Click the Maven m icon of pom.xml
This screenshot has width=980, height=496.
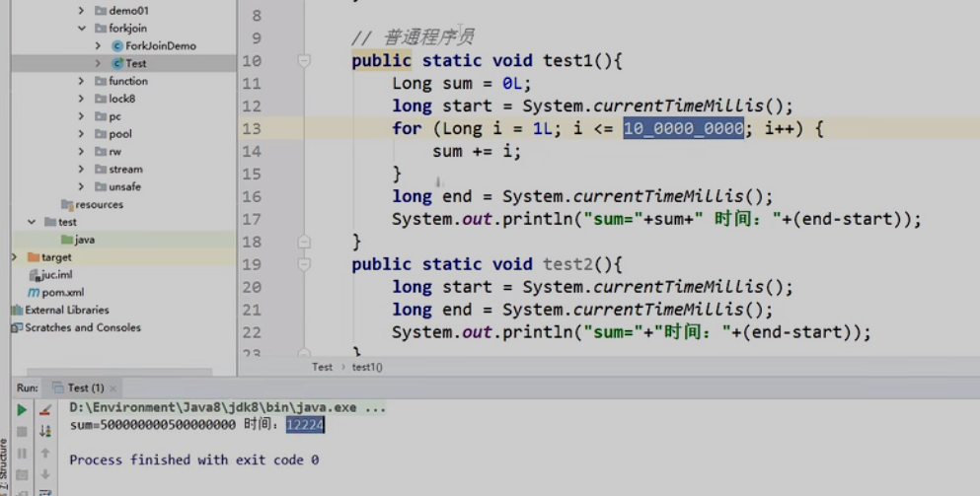coord(34,292)
